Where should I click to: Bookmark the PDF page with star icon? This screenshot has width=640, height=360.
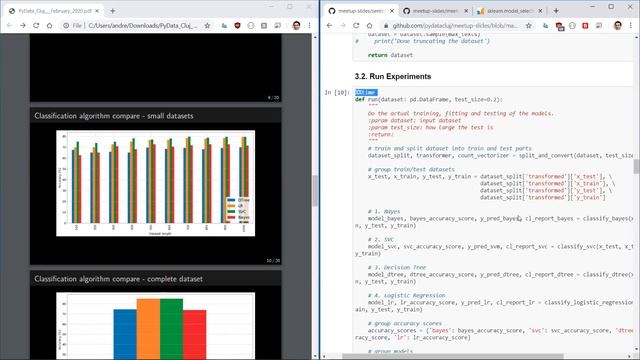pos(207,26)
